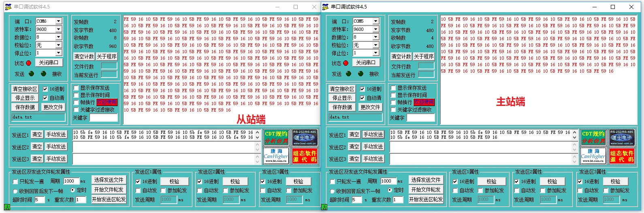Toggle 自动清 checkbox in COM6 window
Viewport: 644px width, 213px height.
pyautogui.click(x=45, y=98)
